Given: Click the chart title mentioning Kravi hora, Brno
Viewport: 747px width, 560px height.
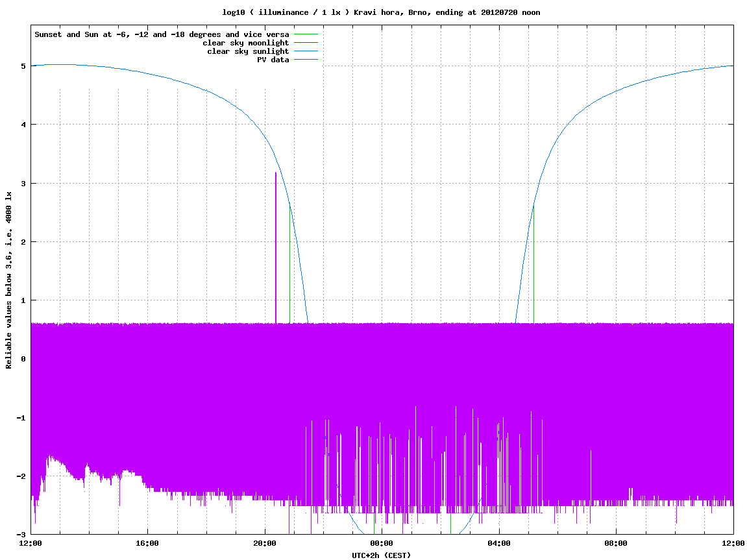Looking at the screenshot, I should 381,12.
